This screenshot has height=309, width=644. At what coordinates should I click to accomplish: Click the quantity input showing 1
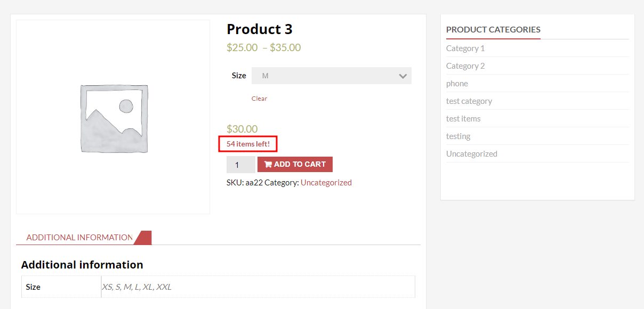click(240, 164)
